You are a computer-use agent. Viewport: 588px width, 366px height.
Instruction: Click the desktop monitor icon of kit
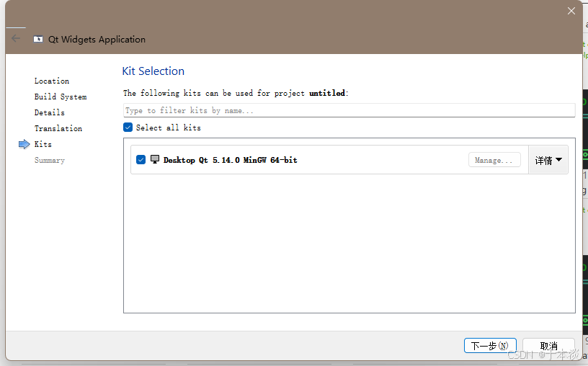click(x=155, y=159)
